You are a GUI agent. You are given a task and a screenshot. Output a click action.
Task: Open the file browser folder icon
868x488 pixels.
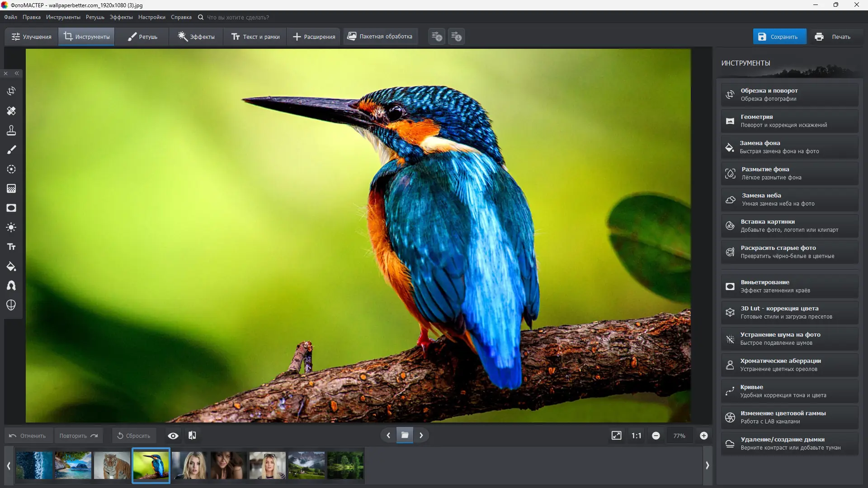(x=405, y=435)
